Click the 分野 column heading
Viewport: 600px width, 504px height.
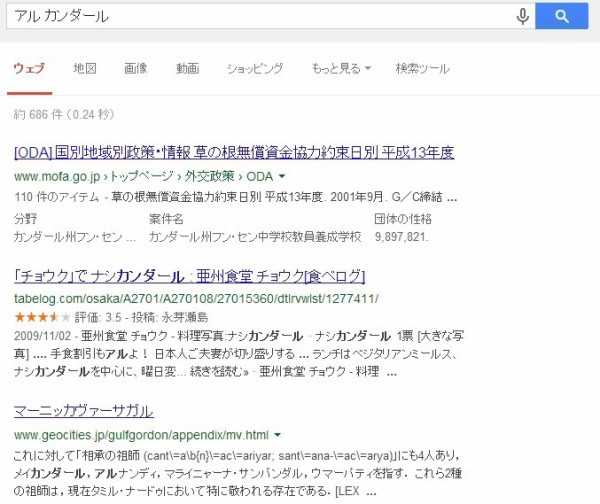(25, 219)
